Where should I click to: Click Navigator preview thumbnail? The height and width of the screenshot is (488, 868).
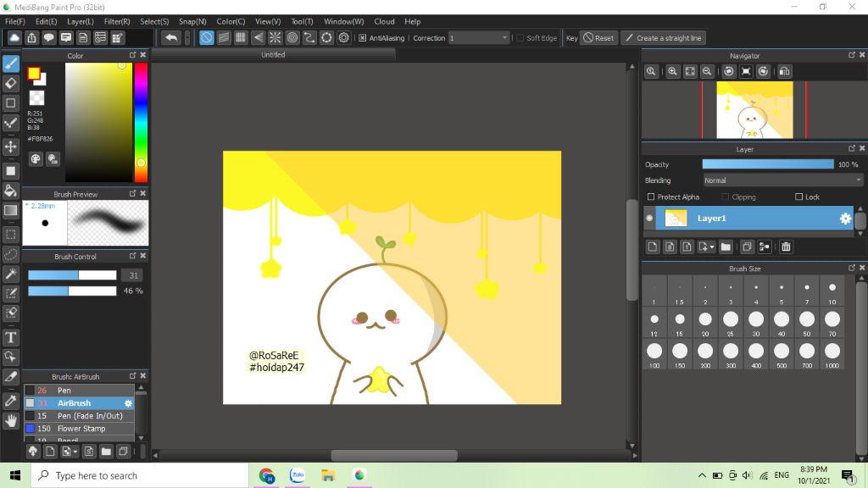(x=754, y=110)
